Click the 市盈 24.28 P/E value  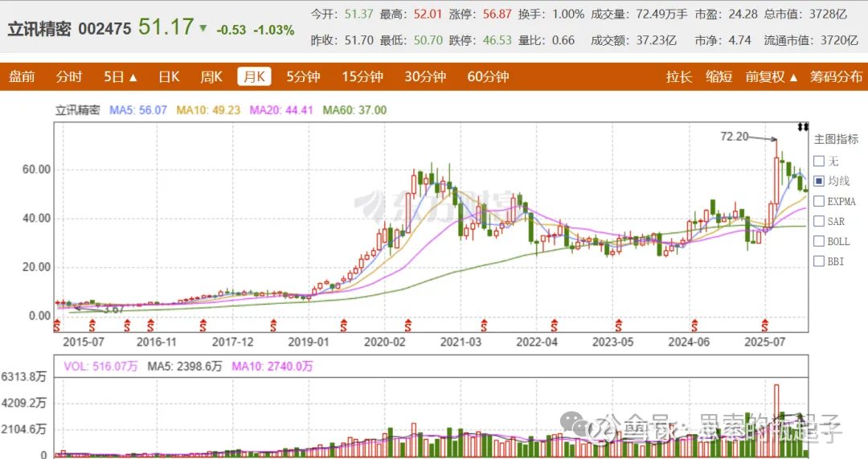743,14
